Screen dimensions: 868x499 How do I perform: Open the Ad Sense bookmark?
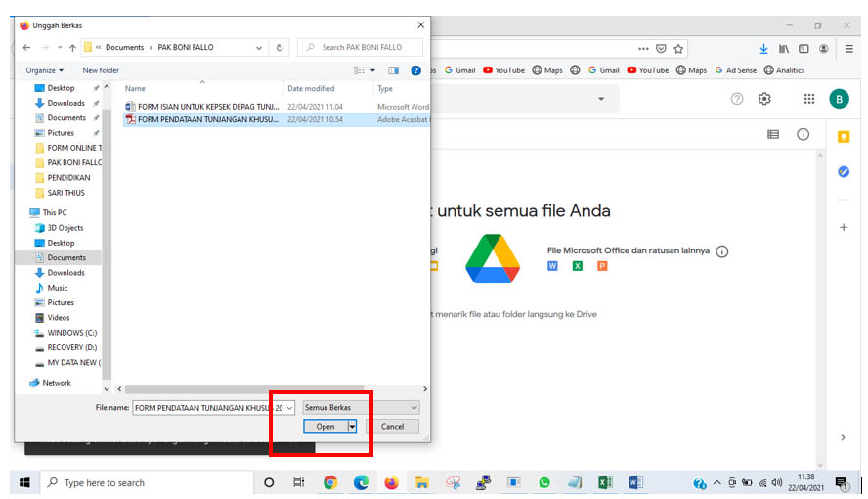coord(737,70)
